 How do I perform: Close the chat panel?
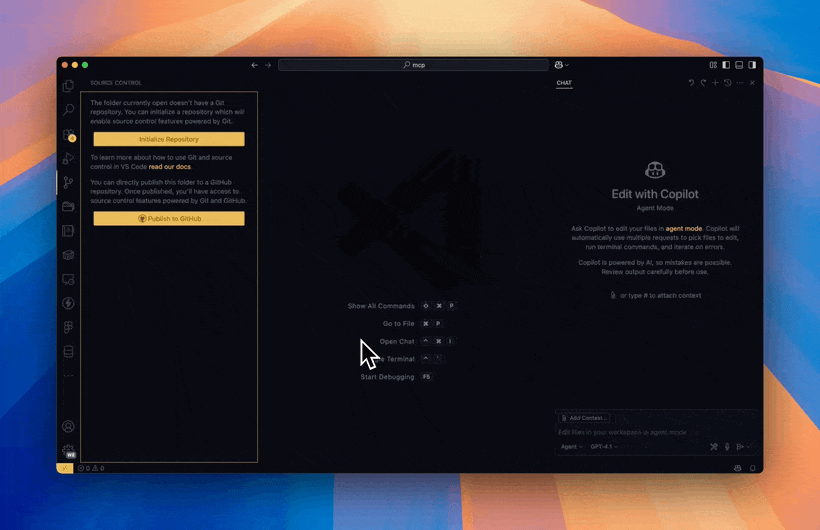[x=752, y=83]
